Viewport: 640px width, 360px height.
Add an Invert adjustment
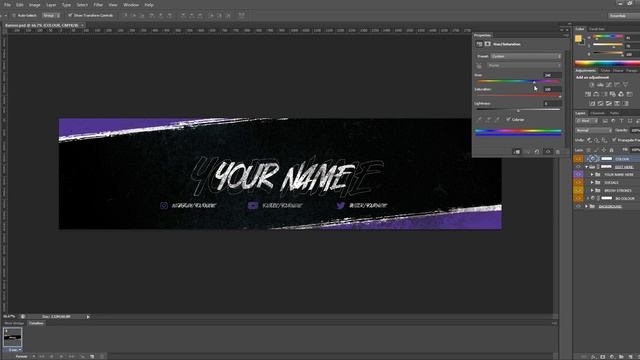[592, 104]
